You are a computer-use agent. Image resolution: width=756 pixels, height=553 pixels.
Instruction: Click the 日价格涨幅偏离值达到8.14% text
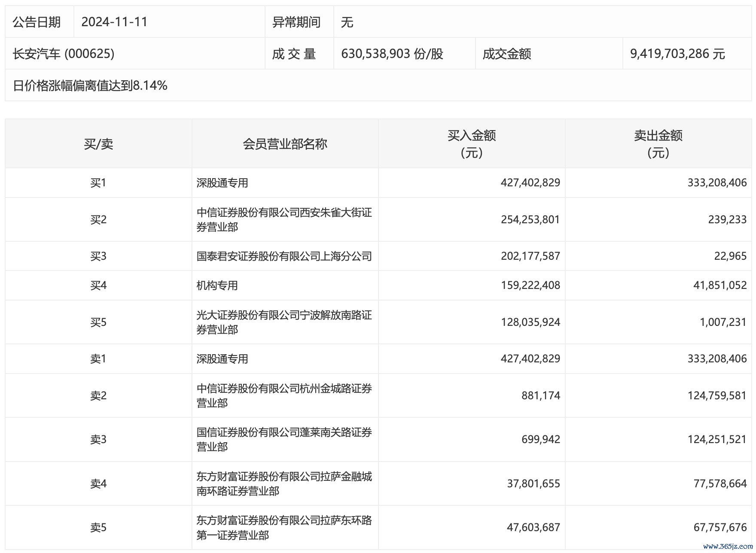pos(90,85)
